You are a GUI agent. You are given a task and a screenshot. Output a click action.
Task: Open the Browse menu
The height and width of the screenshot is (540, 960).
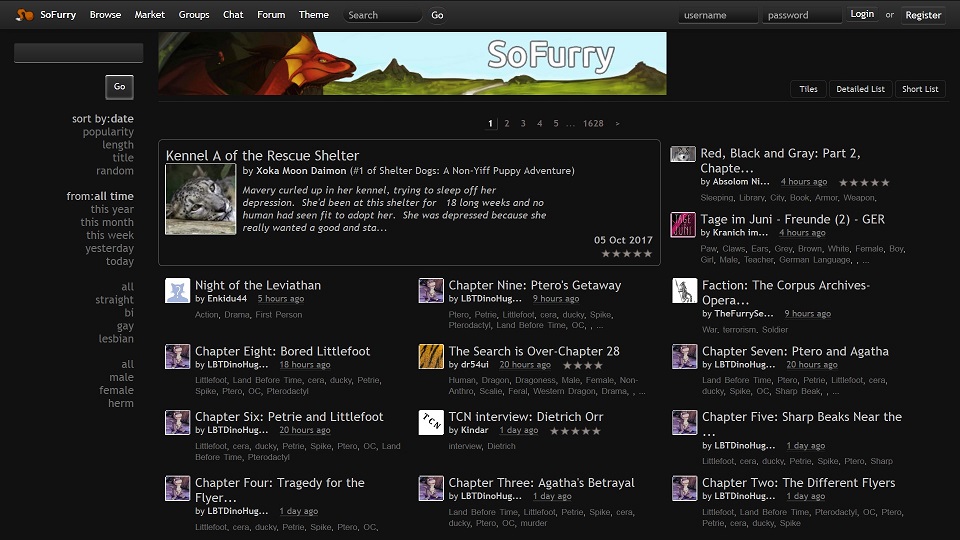coord(105,15)
